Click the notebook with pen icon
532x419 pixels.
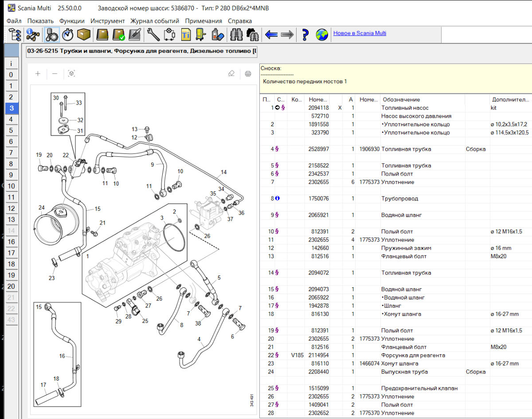(x=135, y=34)
